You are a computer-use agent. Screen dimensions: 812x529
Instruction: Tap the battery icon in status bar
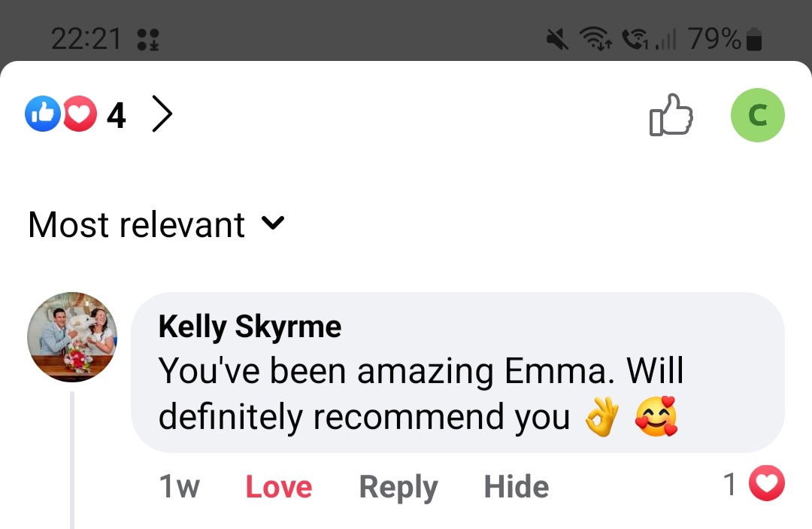point(755,40)
